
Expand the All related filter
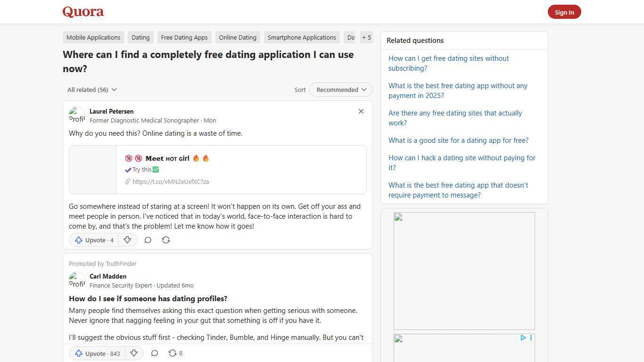coord(92,90)
